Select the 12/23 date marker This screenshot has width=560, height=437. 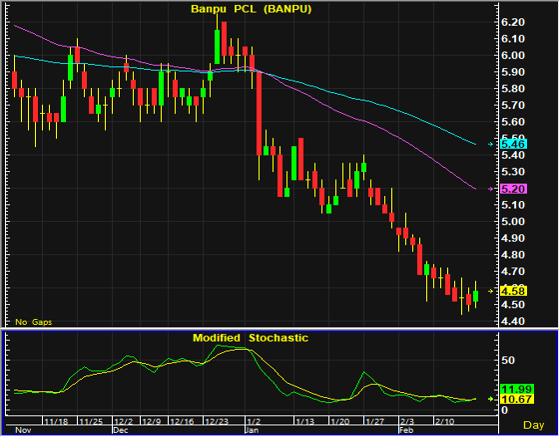[217, 421]
